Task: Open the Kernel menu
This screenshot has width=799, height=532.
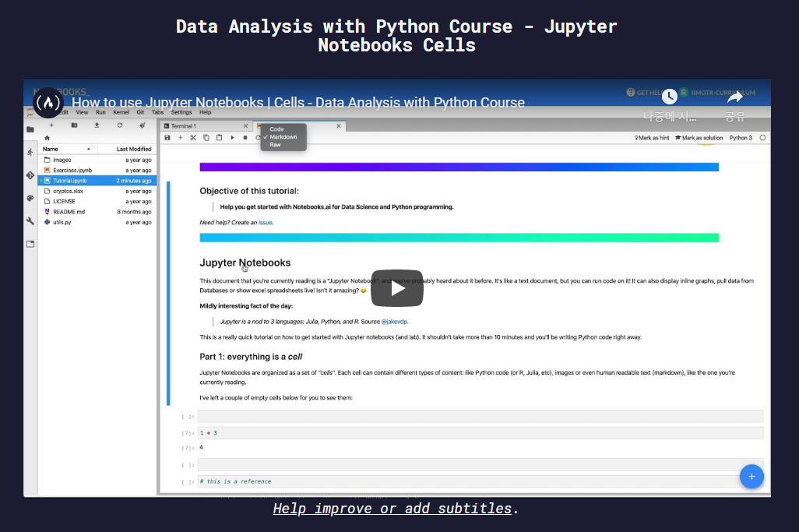Action: (121, 111)
